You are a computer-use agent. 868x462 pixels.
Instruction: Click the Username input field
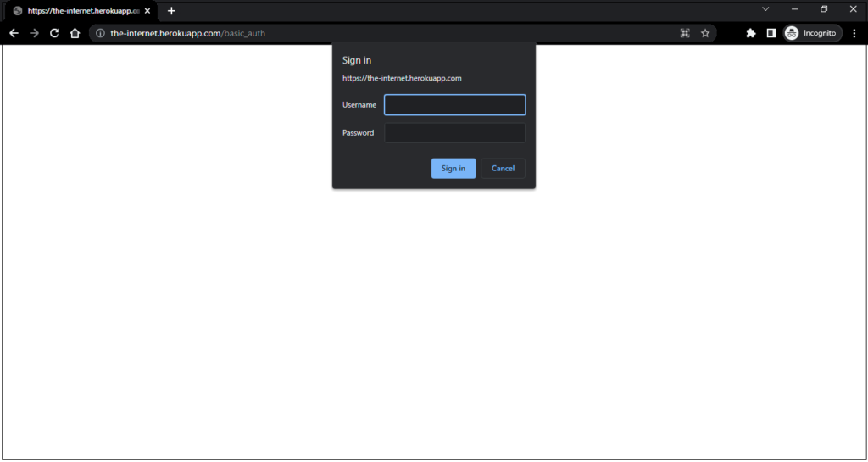click(x=454, y=104)
